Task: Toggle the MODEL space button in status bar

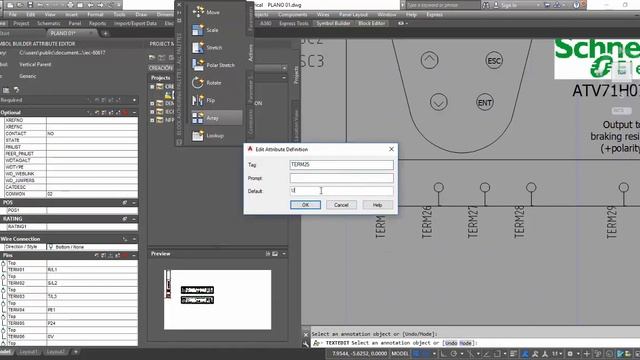Action: click(x=400, y=353)
